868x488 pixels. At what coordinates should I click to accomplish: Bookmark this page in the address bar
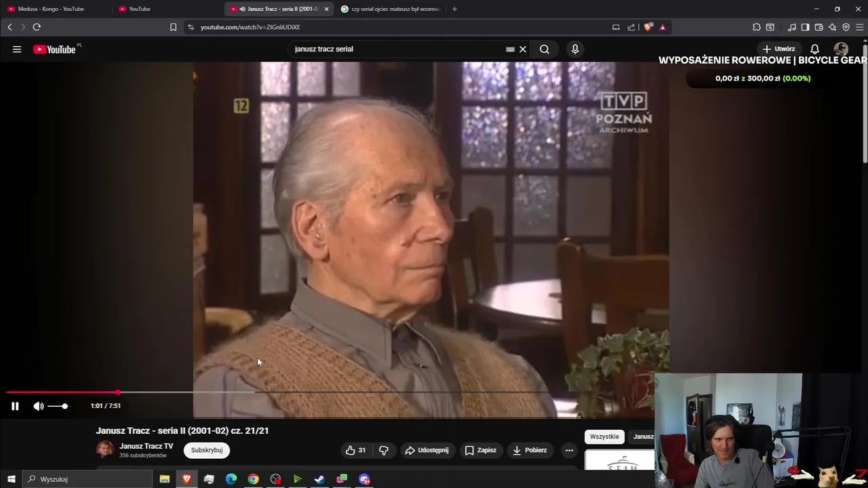(173, 27)
